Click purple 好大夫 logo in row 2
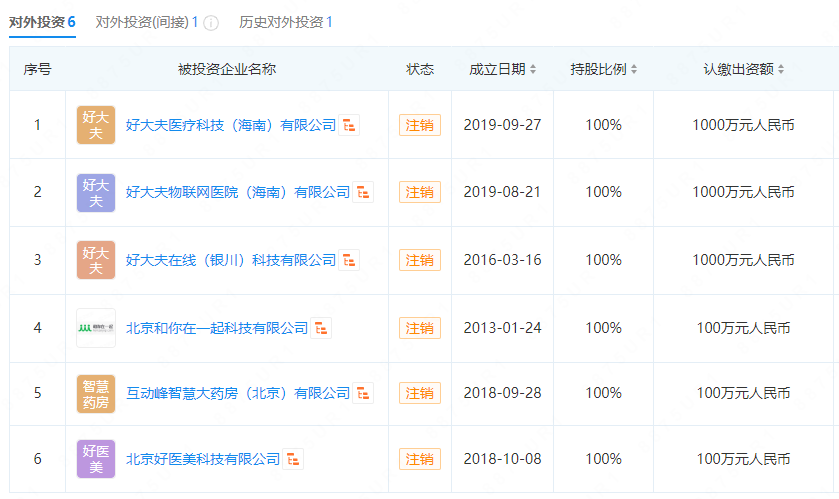 tap(96, 193)
